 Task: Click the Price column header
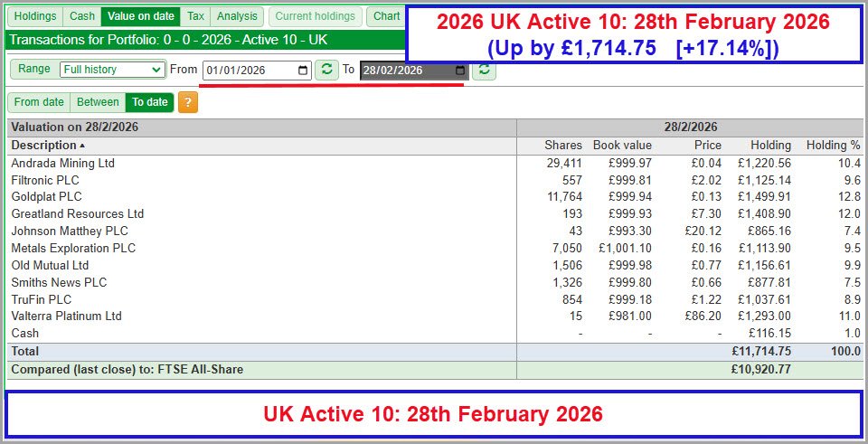(708, 146)
